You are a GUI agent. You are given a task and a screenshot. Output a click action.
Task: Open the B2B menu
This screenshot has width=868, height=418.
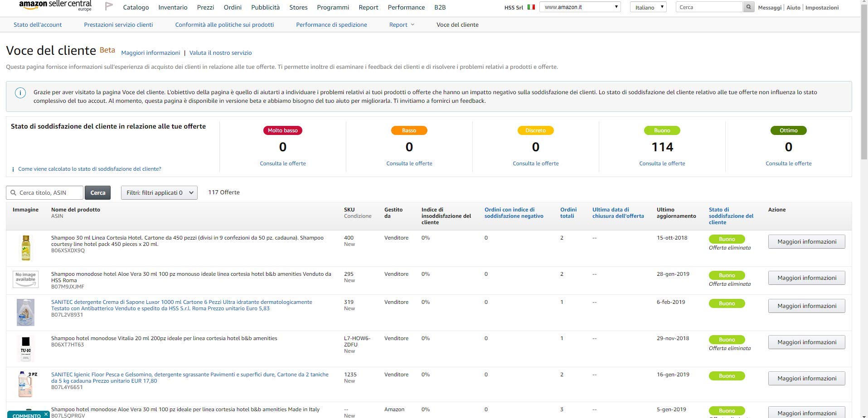(x=440, y=7)
